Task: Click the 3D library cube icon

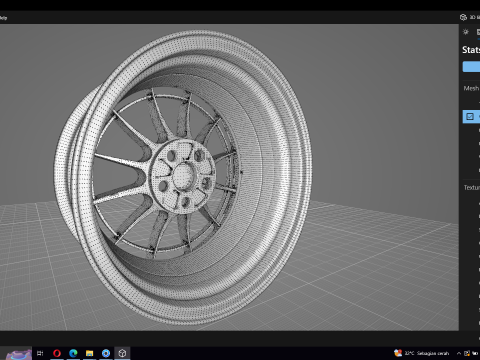Action: pyautogui.click(x=463, y=17)
